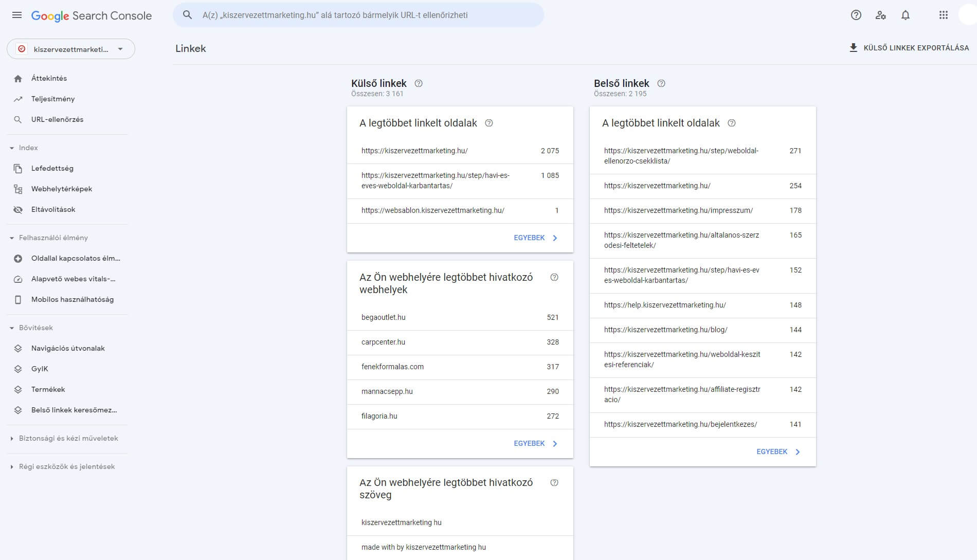Click the search magnifier icon in URL bar
The image size is (977, 560).
188,15
